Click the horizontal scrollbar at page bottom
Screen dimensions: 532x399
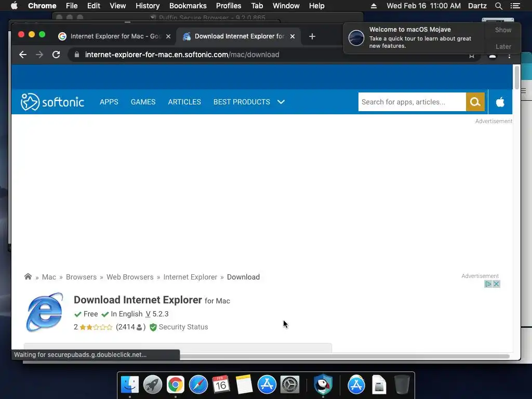[x=344, y=356]
